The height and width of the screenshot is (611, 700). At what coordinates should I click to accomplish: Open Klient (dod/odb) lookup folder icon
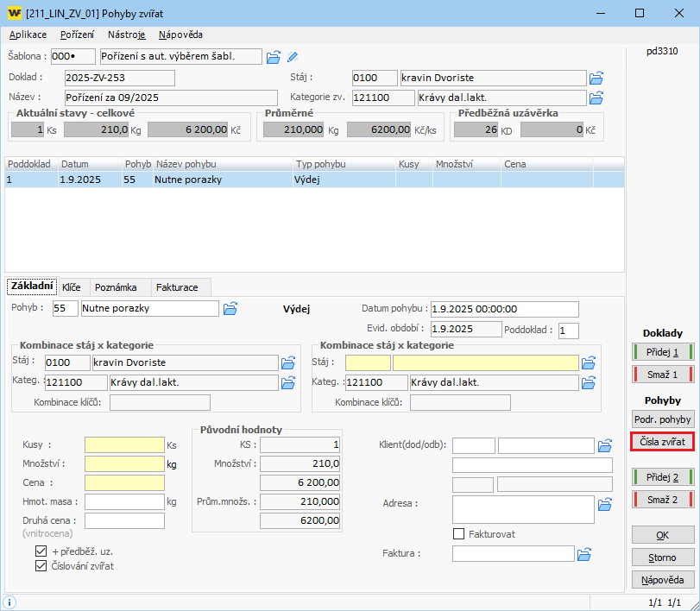coord(606,445)
